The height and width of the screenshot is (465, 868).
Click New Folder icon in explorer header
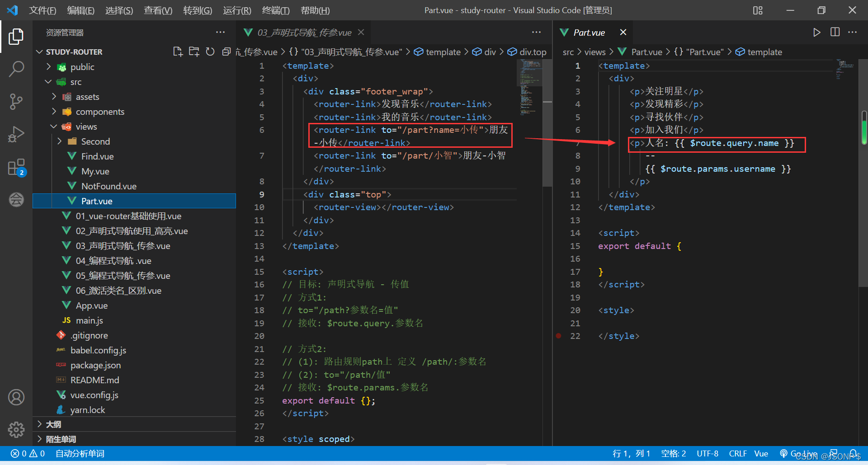(x=194, y=52)
